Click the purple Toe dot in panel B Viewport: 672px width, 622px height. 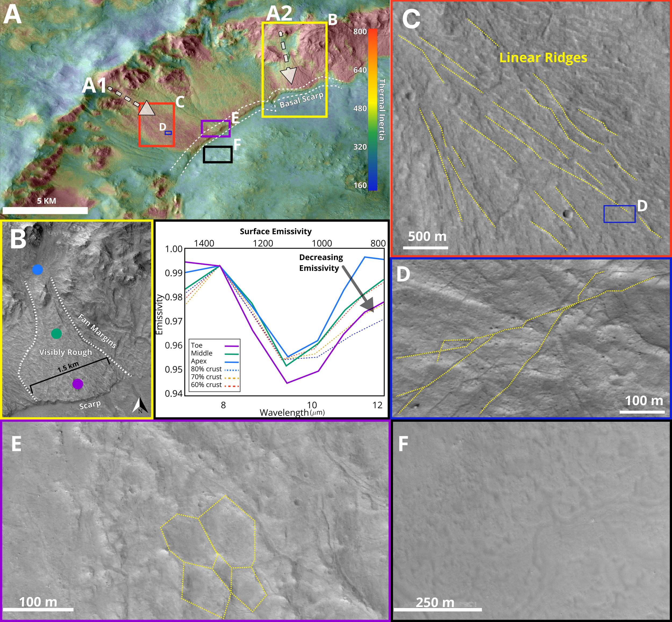pos(78,384)
